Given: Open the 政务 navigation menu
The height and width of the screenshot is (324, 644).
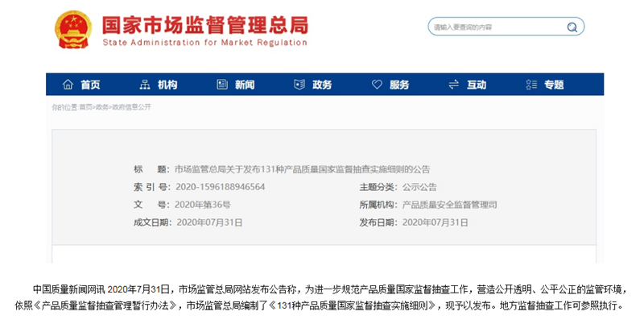Looking at the screenshot, I should click(x=322, y=85).
